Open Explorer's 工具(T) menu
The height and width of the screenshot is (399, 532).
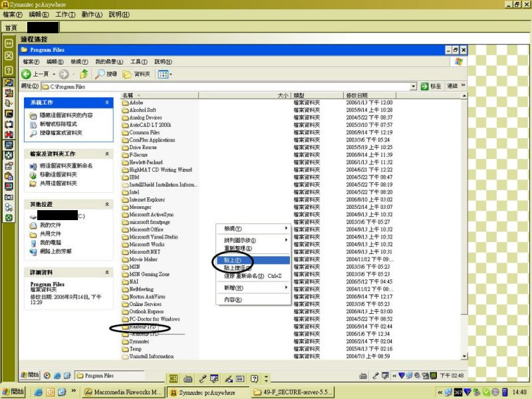tap(139, 62)
